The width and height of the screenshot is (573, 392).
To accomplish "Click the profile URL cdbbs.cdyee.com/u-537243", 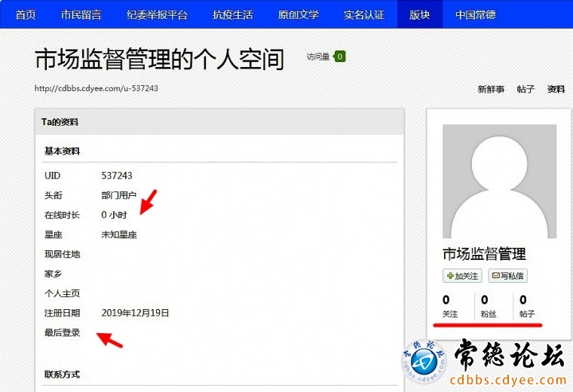I will click(x=97, y=88).
